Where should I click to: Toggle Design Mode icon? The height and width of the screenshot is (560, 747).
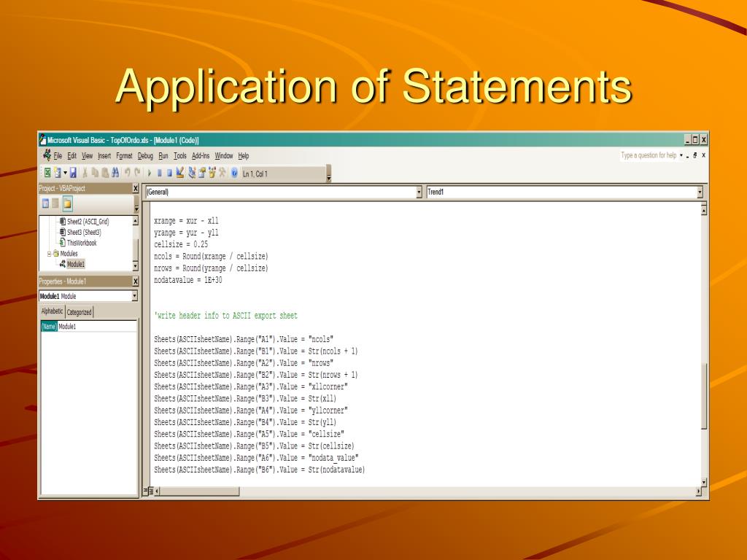point(179,173)
